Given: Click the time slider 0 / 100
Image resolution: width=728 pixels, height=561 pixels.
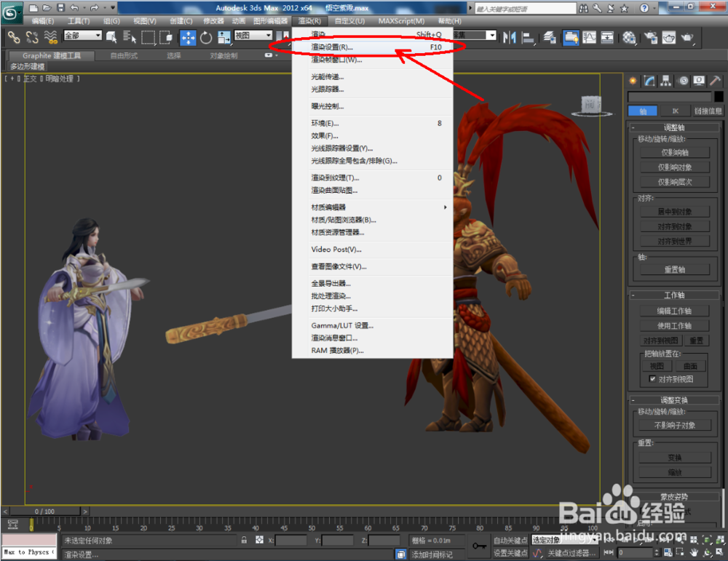Looking at the screenshot, I should pyautogui.click(x=44, y=512).
